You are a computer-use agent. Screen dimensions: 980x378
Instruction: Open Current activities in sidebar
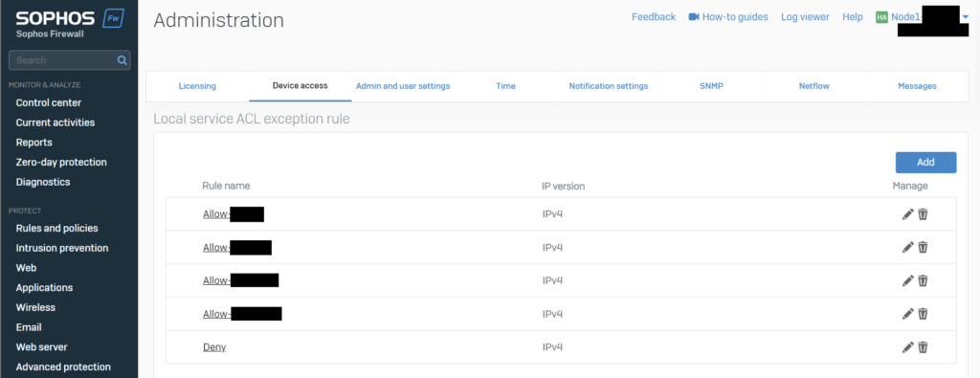pos(56,122)
